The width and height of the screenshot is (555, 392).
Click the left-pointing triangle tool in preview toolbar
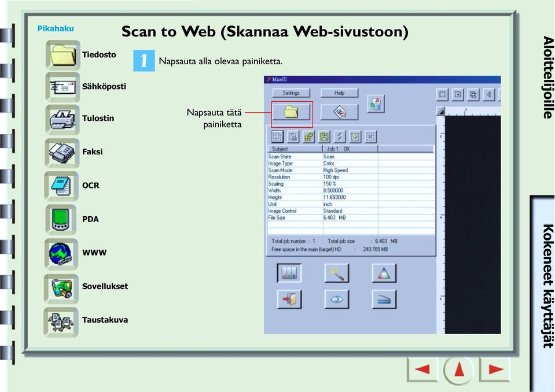489,94
